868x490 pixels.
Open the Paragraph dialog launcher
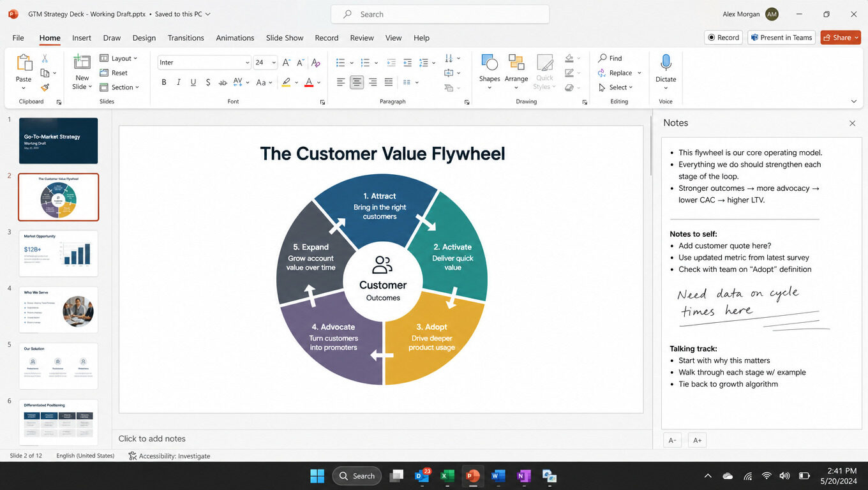pos(467,102)
